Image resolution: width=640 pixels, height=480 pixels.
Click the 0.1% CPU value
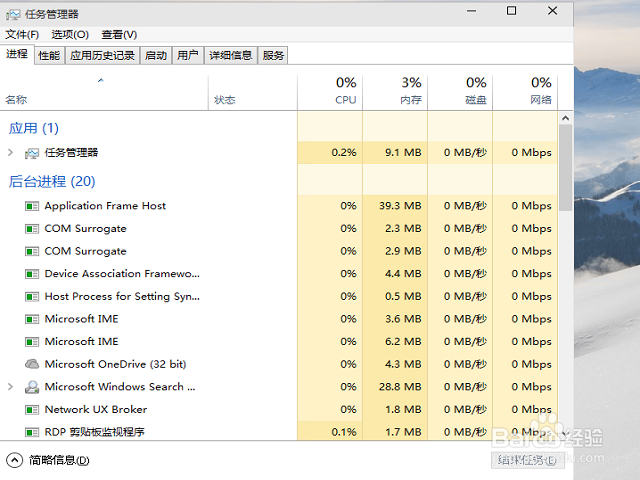point(344,432)
